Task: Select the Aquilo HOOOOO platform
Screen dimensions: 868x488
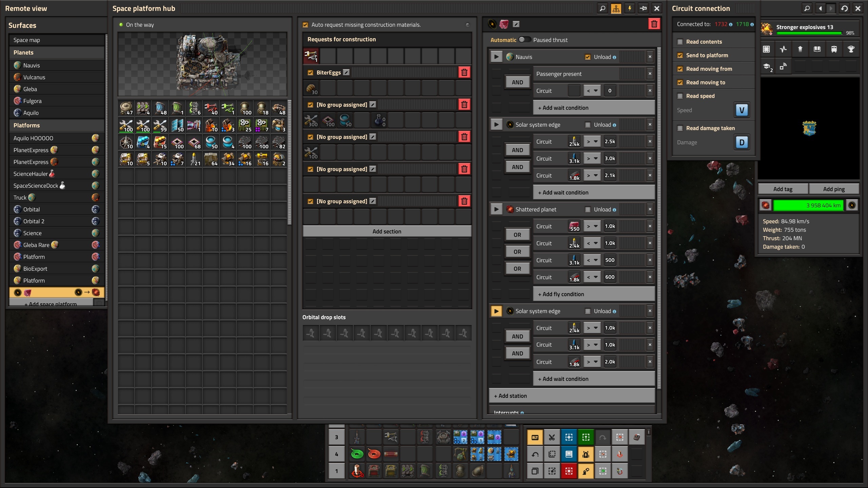Action: pyautogui.click(x=57, y=138)
